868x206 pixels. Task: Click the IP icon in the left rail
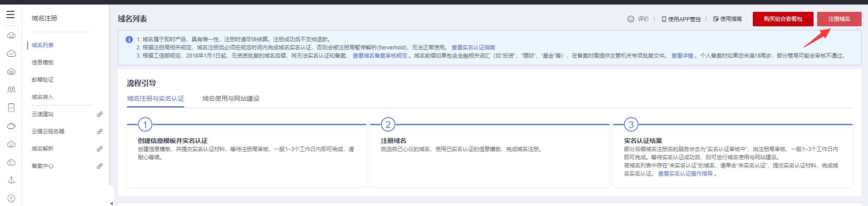coord(11,198)
